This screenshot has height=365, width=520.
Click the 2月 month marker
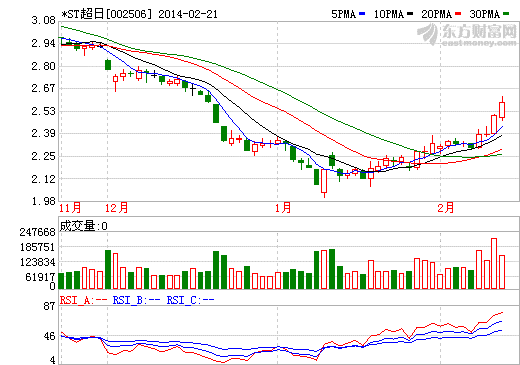[446, 208]
